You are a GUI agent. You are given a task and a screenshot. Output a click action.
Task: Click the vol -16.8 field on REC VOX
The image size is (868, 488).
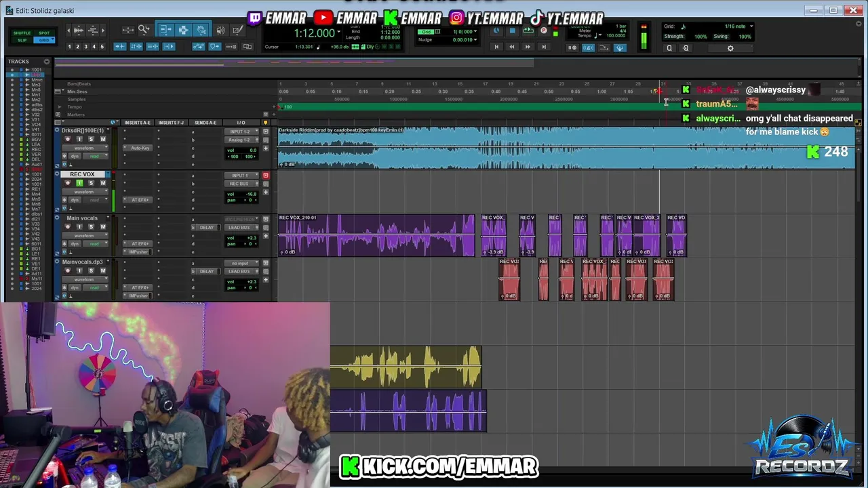241,195
